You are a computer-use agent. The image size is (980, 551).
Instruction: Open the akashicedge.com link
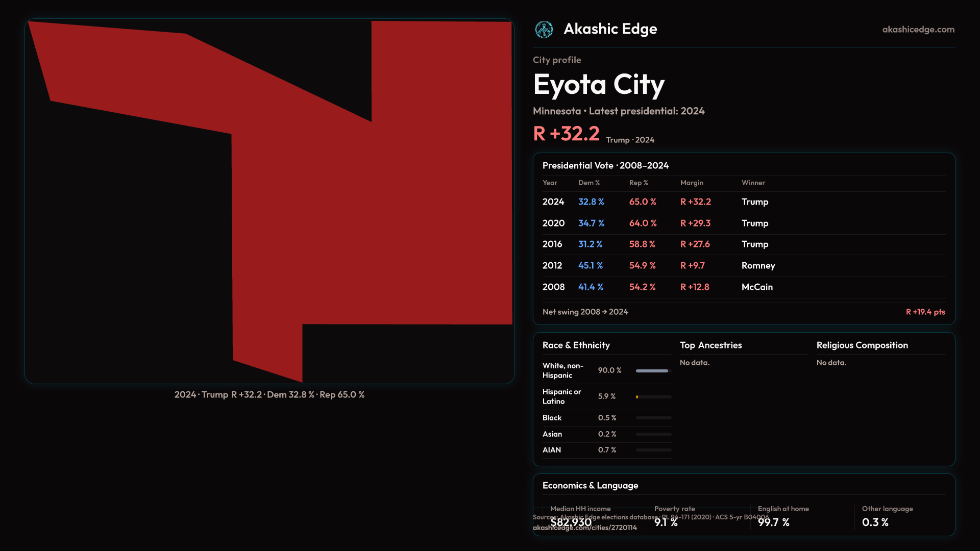click(x=918, y=30)
